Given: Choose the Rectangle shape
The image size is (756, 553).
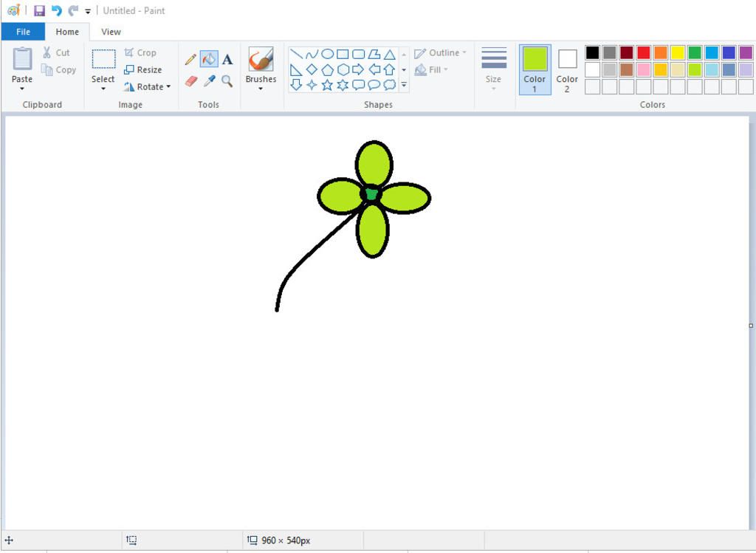Looking at the screenshot, I should 343,54.
